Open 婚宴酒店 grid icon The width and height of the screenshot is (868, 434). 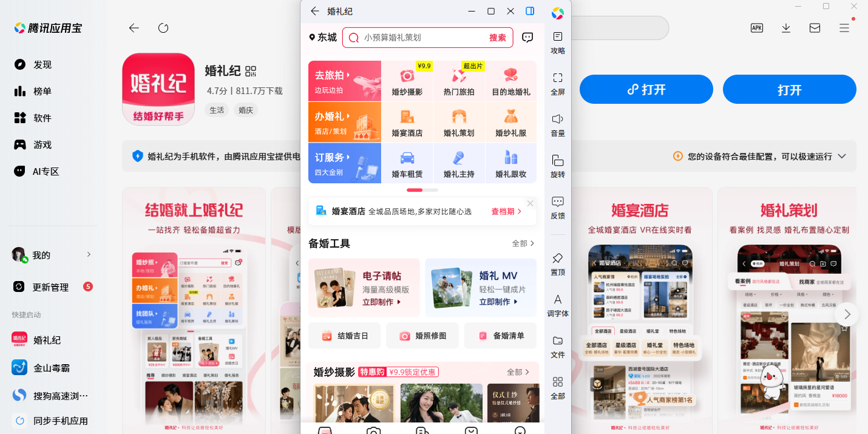(x=407, y=123)
